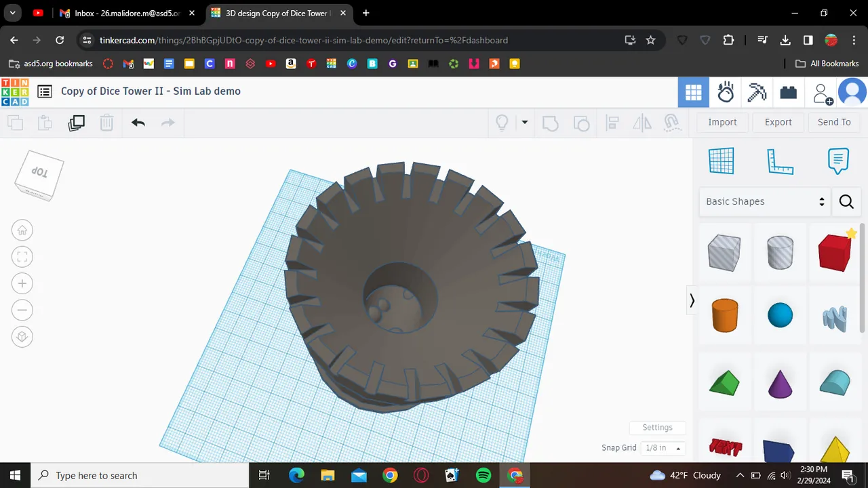
Task: Select the Workplane tool
Action: 722,161
